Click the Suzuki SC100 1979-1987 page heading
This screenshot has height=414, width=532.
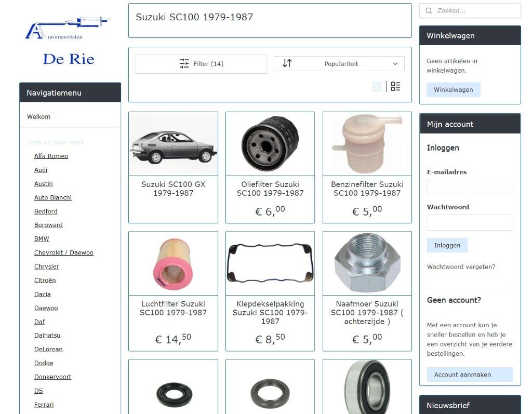tap(194, 17)
